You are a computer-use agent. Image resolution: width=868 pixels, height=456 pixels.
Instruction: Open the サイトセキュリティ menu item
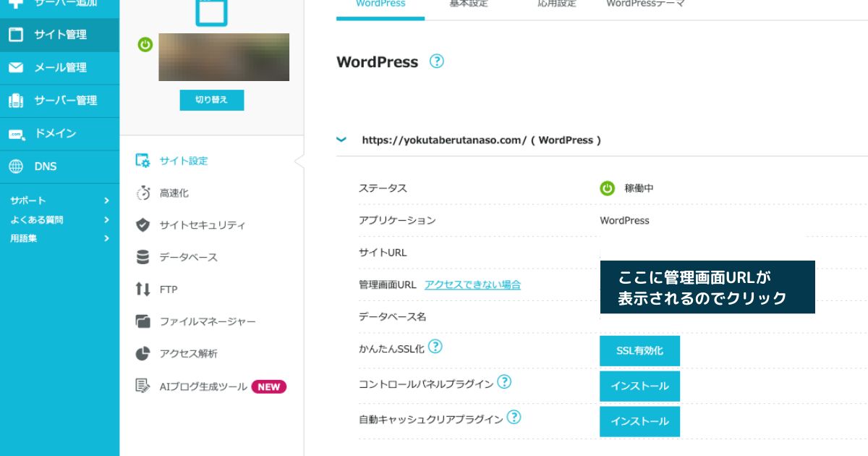(203, 225)
